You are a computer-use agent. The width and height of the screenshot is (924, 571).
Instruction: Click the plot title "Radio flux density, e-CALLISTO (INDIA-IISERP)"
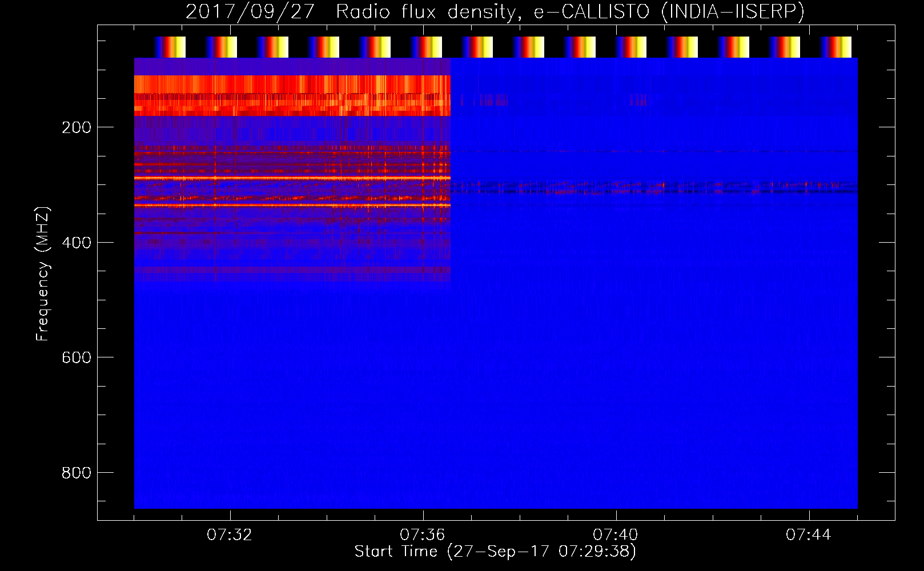[x=570, y=12]
